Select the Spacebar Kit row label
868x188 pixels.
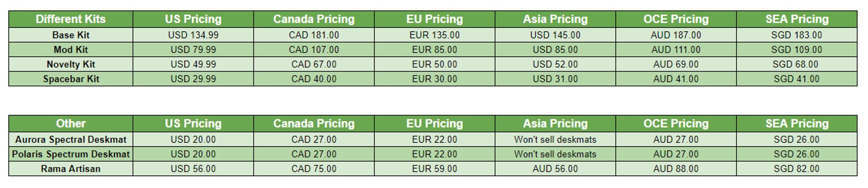coord(71,79)
